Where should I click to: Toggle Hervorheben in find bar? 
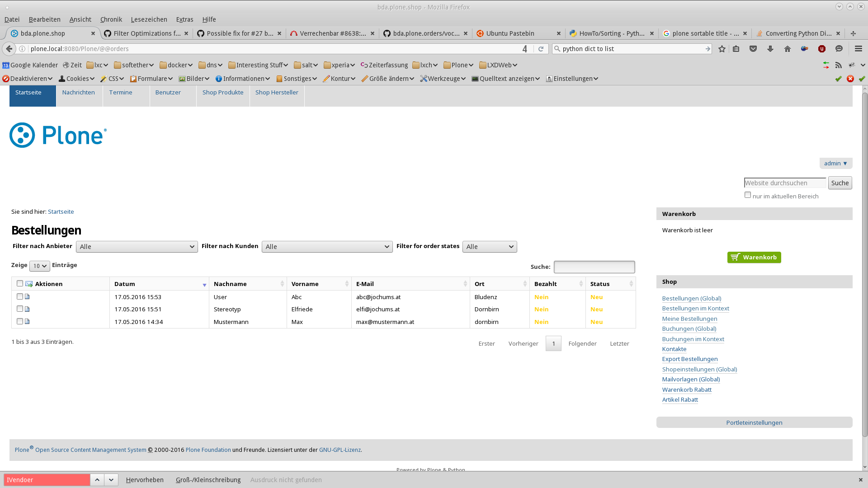tap(145, 480)
